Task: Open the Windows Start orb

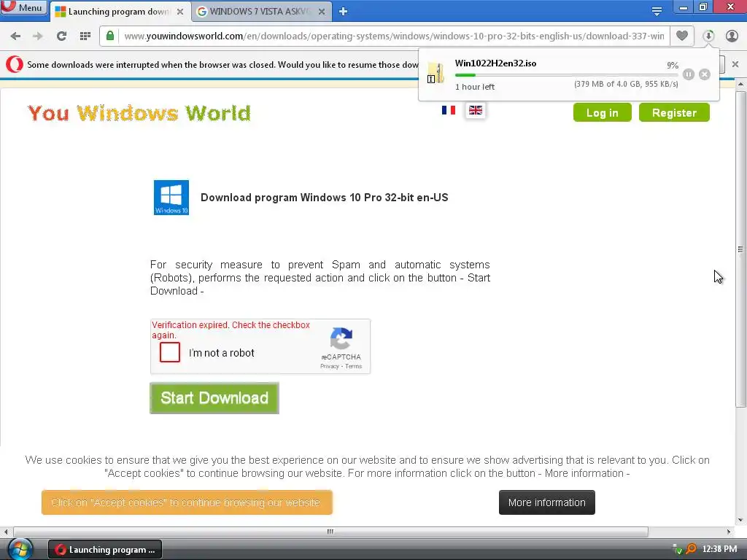Action: [x=19, y=550]
